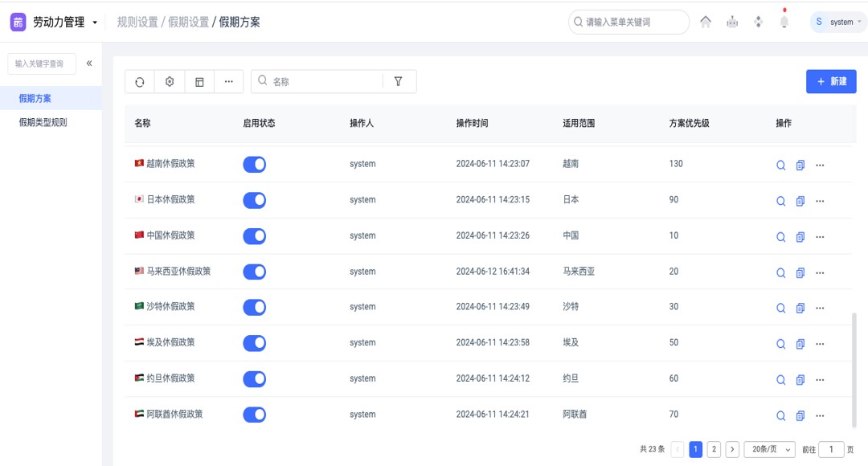
Task: Open the robot assistant icon
Action: coord(732,22)
